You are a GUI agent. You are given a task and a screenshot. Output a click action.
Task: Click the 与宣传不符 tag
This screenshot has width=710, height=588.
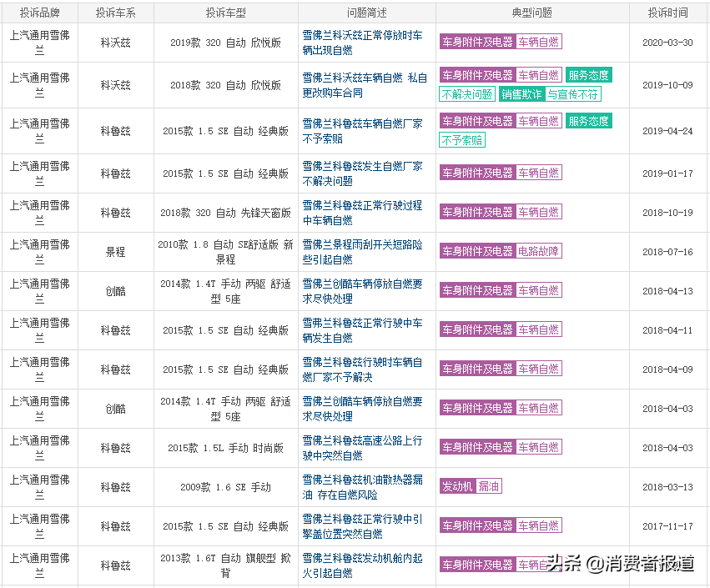pyautogui.click(x=573, y=94)
